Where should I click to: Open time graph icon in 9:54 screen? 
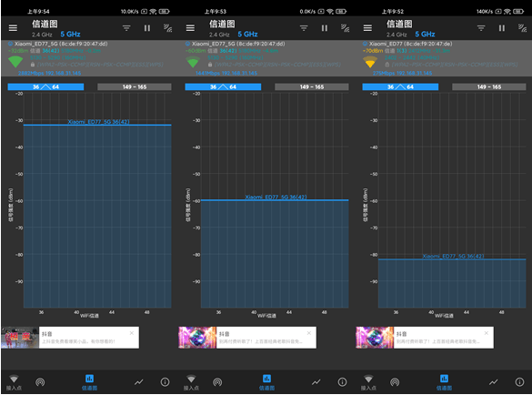point(139,382)
